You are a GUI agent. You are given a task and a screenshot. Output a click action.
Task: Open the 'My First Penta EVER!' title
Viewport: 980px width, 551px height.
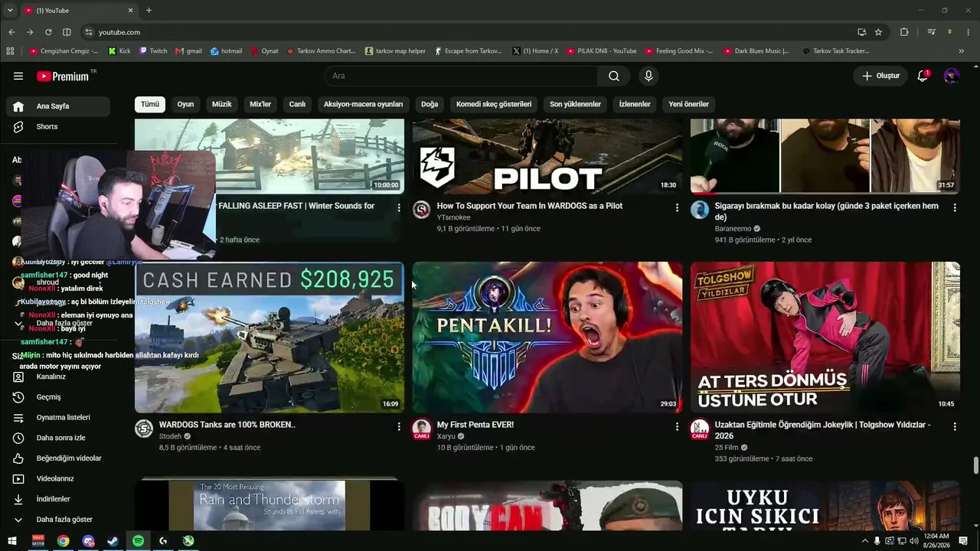(475, 425)
